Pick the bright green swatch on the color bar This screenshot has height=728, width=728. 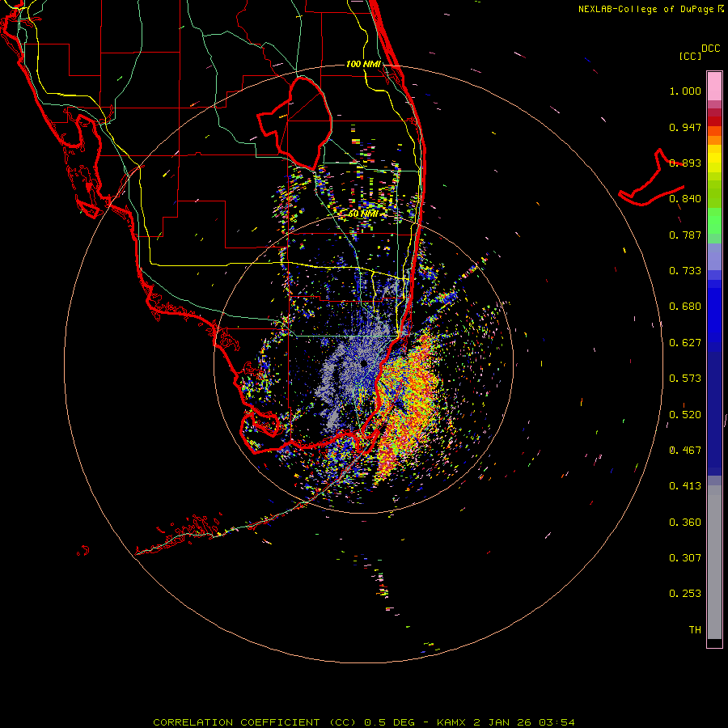[714, 221]
